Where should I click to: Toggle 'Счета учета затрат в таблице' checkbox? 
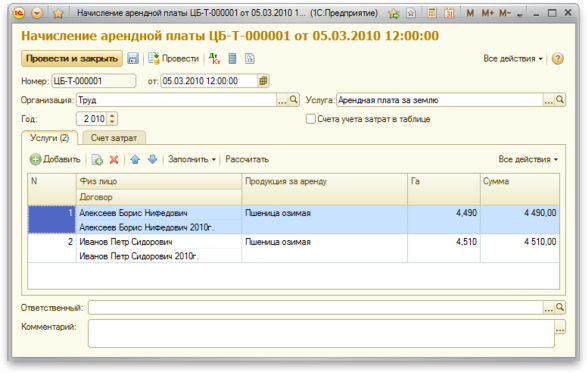click(x=310, y=119)
